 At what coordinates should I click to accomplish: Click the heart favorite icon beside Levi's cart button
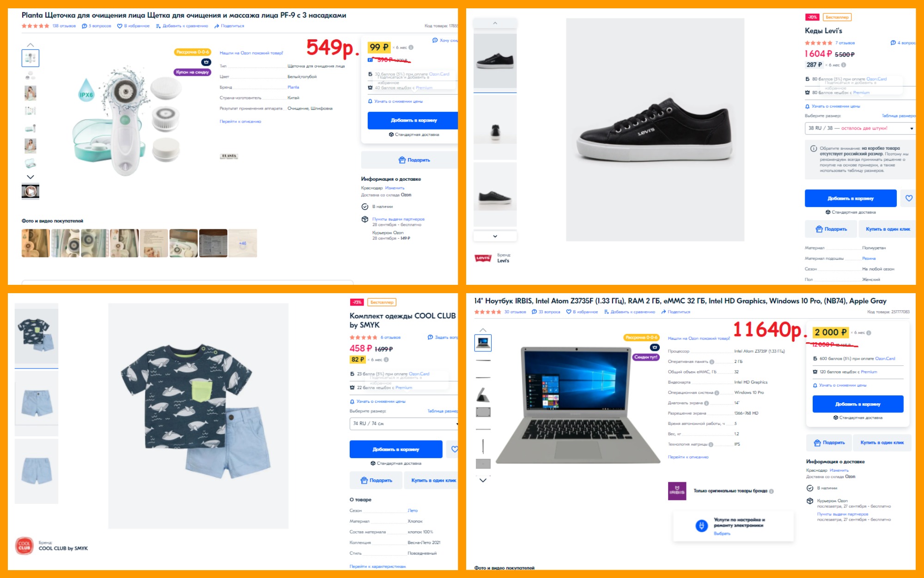(x=909, y=198)
